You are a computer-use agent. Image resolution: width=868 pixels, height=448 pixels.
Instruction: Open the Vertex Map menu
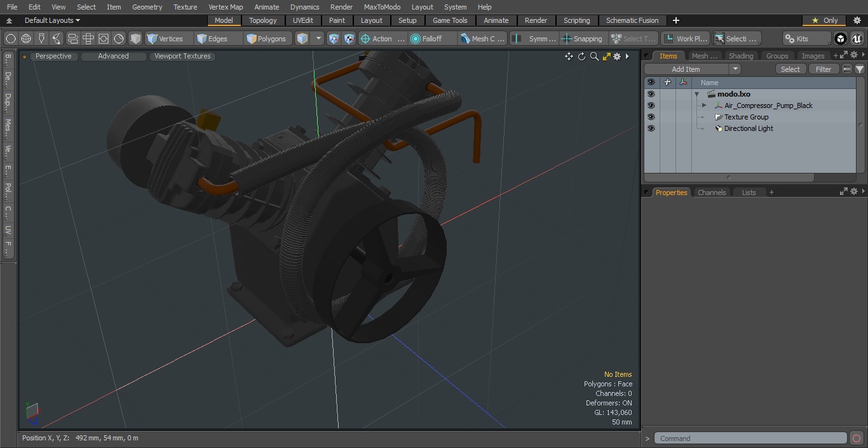226,7
